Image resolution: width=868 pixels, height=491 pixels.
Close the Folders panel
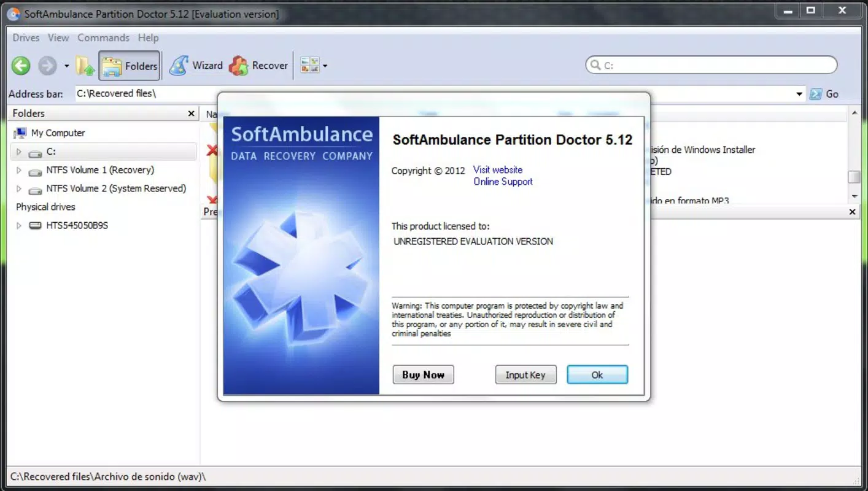tap(191, 114)
